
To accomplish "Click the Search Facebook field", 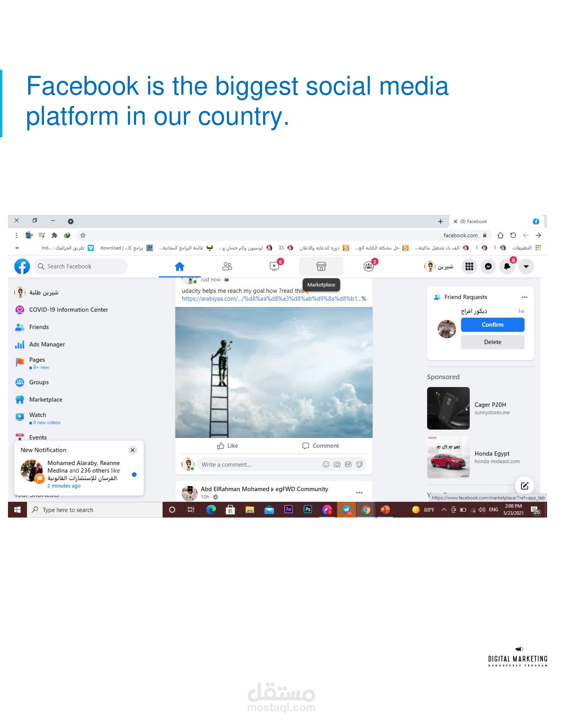I will [81, 266].
